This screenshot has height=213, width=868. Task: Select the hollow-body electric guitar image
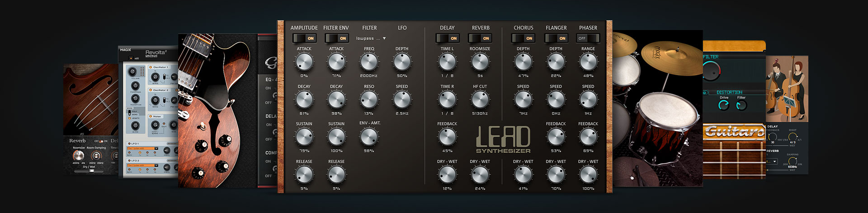click(x=218, y=110)
